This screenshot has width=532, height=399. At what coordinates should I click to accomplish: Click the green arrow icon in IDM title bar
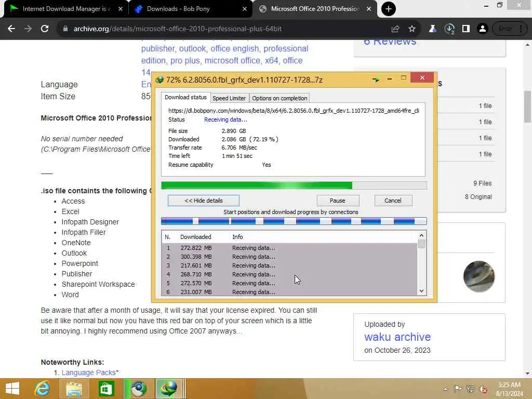[x=376, y=79]
